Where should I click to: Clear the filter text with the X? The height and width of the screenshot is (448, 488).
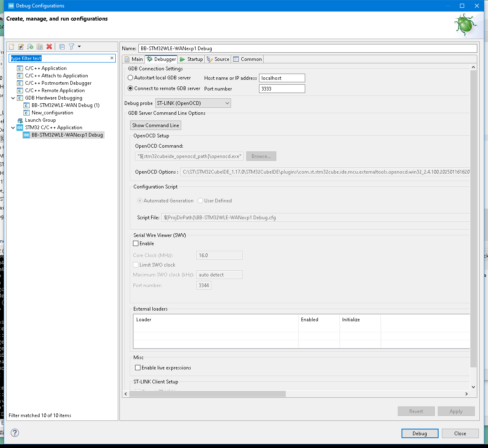[112, 58]
